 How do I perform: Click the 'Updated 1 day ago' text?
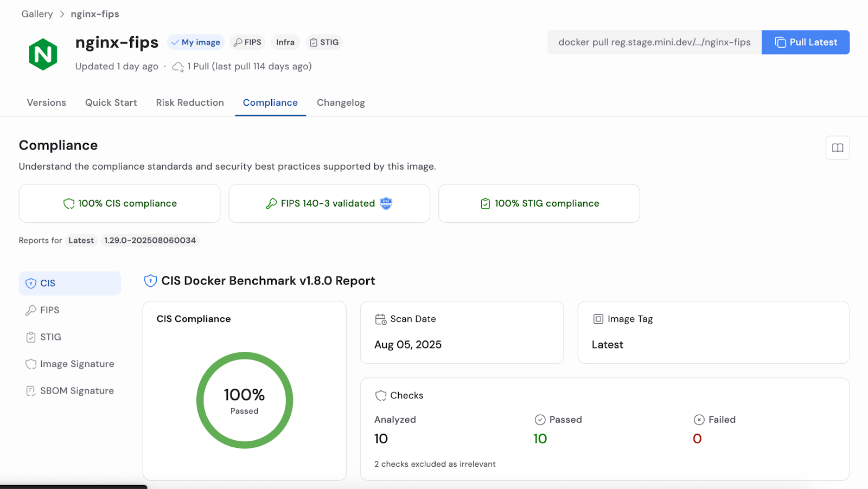[117, 67]
